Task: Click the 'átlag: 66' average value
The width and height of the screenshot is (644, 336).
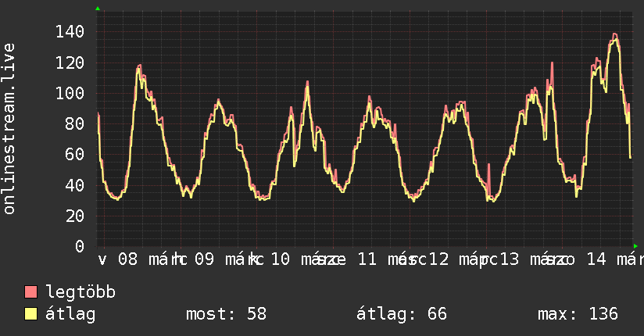Action: point(402,314)
